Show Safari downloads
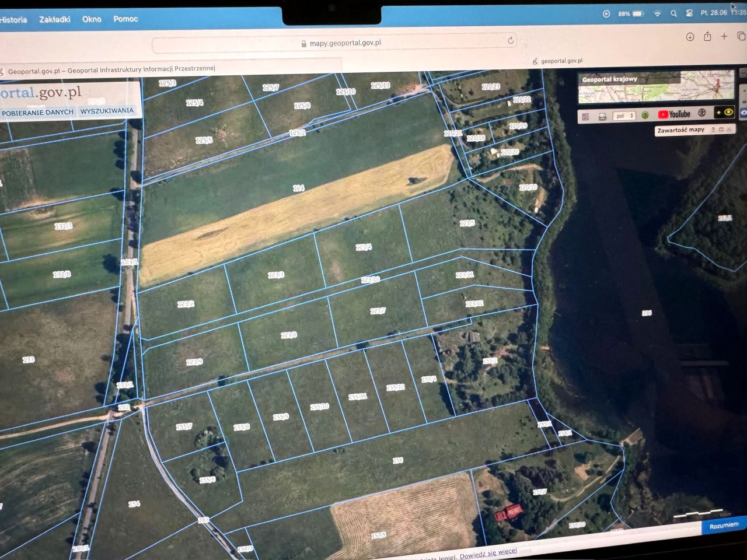Viewport: 747px width, 560px height. click(x=690, y=37)
